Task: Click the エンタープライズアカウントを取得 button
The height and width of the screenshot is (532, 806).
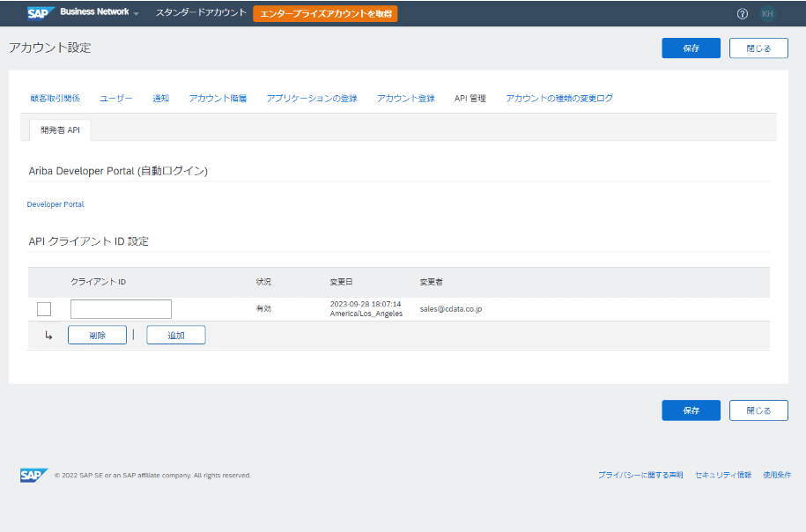Action: pyautogui.click(x=325, y=14)
